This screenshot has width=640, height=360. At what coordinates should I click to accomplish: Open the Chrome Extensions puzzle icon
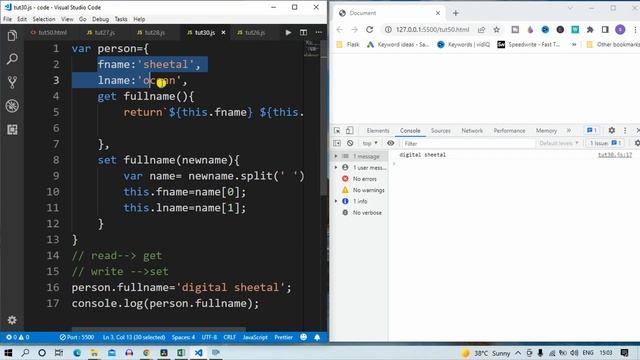tap(590, 29)
